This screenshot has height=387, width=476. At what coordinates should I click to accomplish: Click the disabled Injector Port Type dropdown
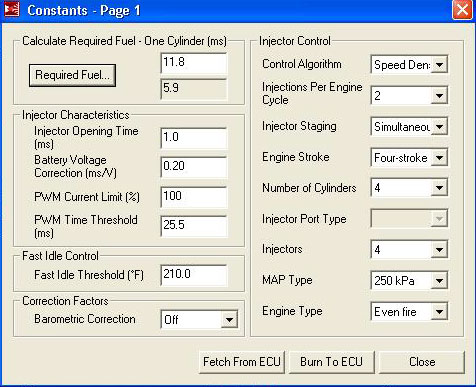[x=409, y=219]
